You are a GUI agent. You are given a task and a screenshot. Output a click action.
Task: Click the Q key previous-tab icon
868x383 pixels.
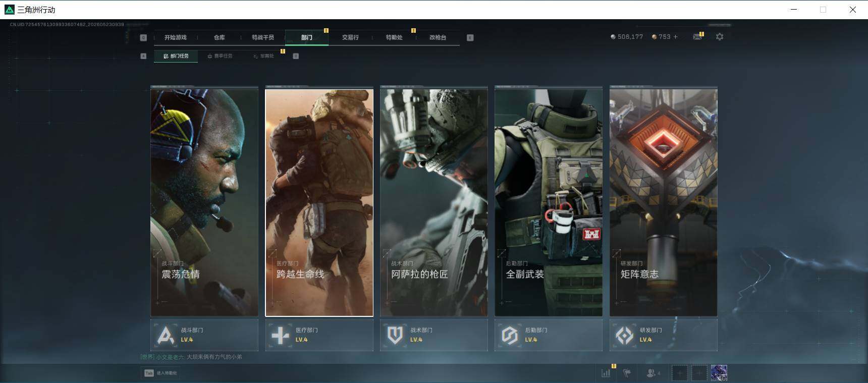click(x=143, y=37)
